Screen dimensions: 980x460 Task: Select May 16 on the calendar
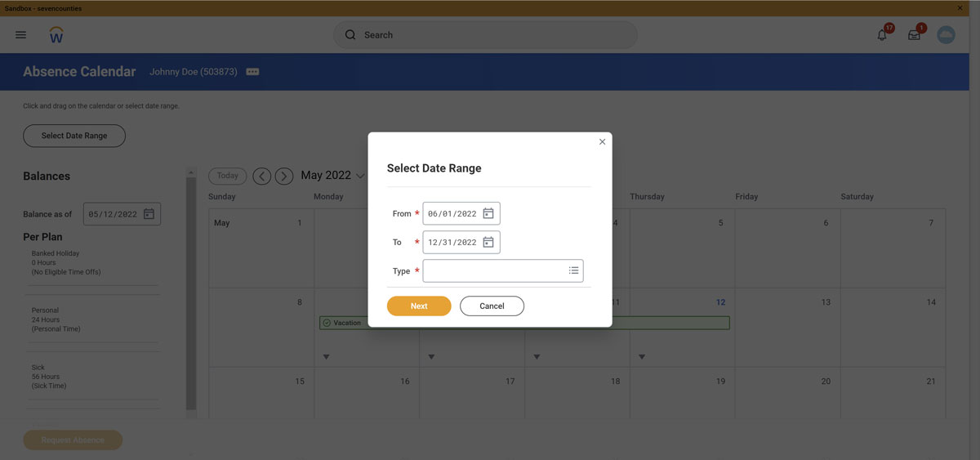367,393
